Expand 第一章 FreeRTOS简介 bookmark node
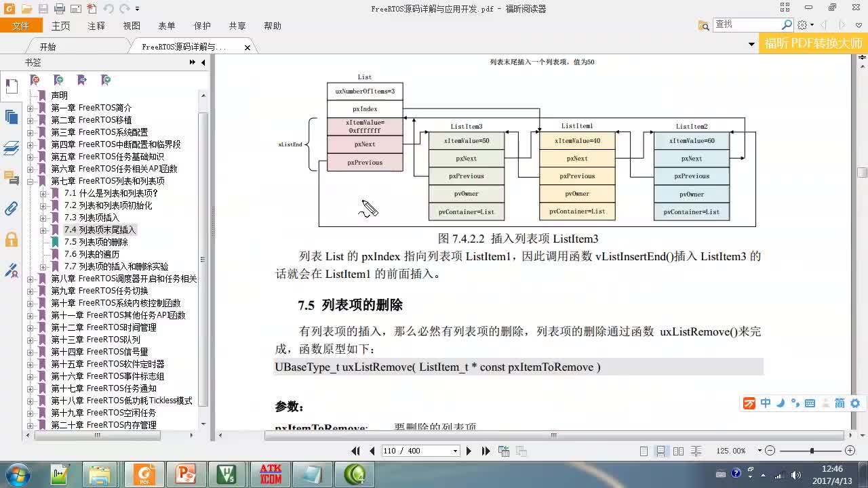The image size is (868, 488). pos(30,108)
